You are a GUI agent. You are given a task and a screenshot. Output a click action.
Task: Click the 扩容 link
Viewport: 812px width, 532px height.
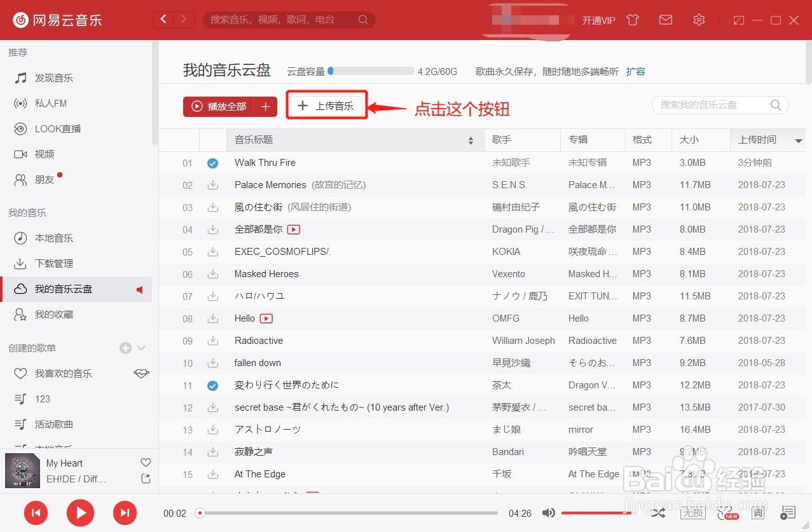coord(636,72)
